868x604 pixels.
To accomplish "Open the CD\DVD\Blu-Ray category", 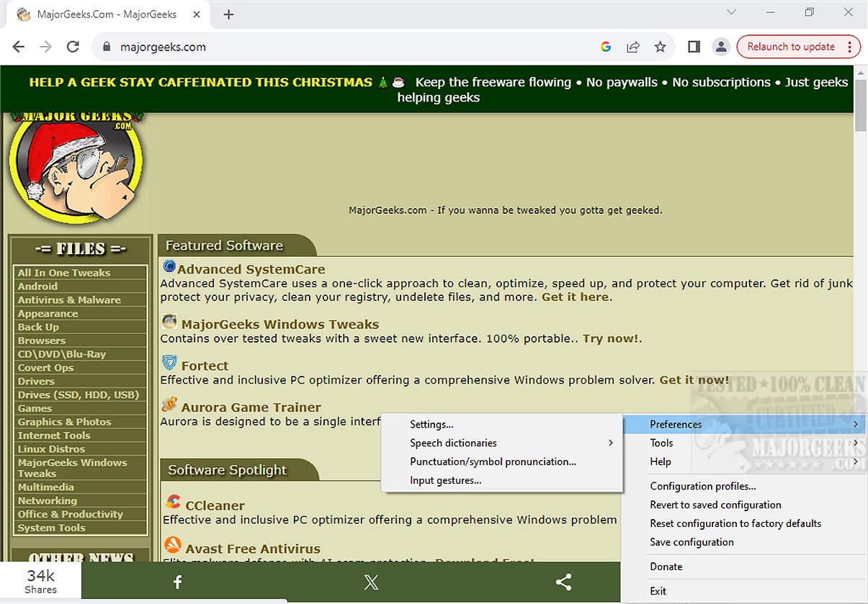I will (62, 354).
